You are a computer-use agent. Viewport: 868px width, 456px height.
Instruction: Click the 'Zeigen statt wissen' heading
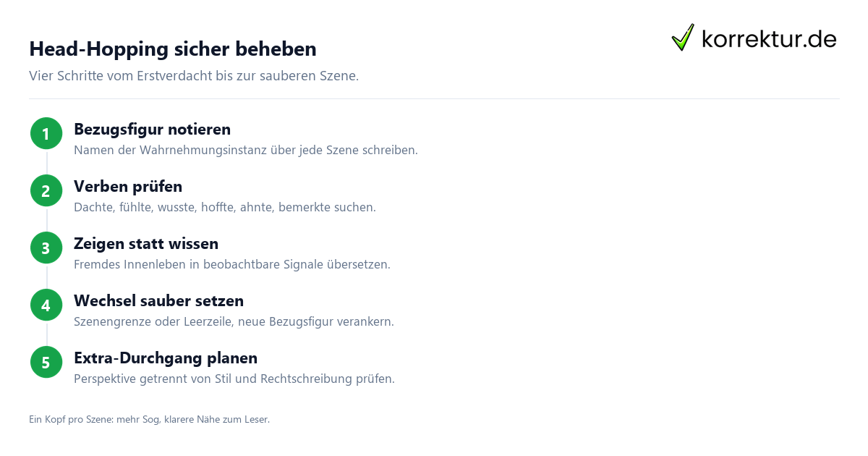point(146,244)
